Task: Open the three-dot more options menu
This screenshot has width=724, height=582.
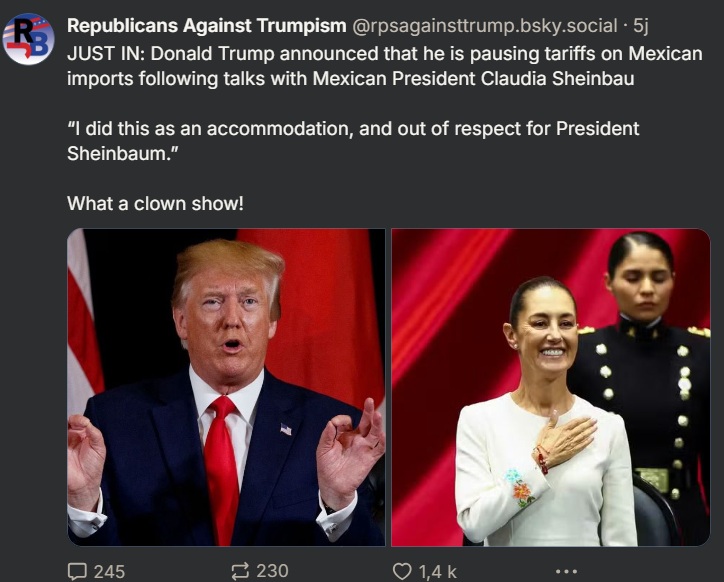Action: pyautogui.click(x=566, y=572)
